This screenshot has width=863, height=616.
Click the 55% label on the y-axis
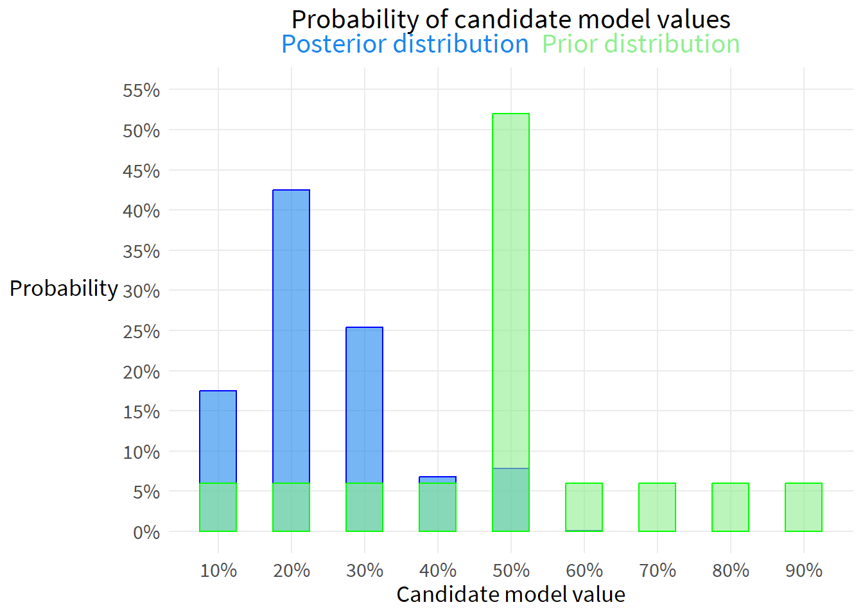coord(141,90)
